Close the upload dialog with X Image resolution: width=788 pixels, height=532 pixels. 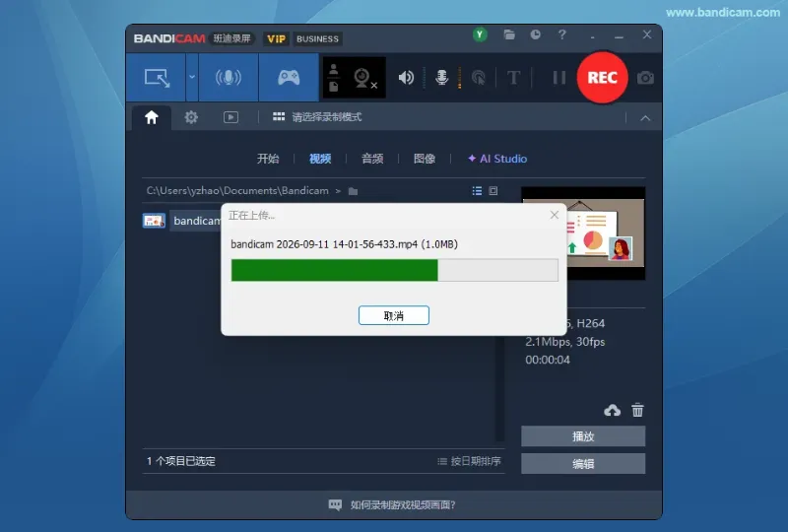pos(555,215)
